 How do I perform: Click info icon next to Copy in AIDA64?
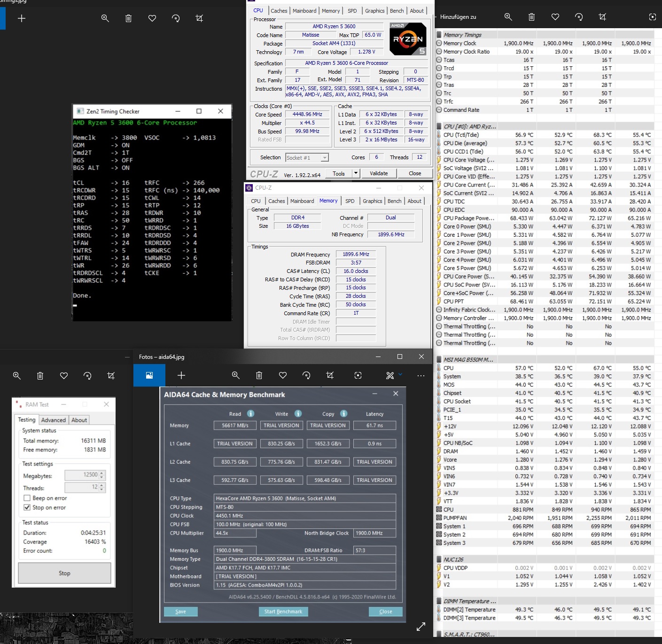(x=344, y=413)
